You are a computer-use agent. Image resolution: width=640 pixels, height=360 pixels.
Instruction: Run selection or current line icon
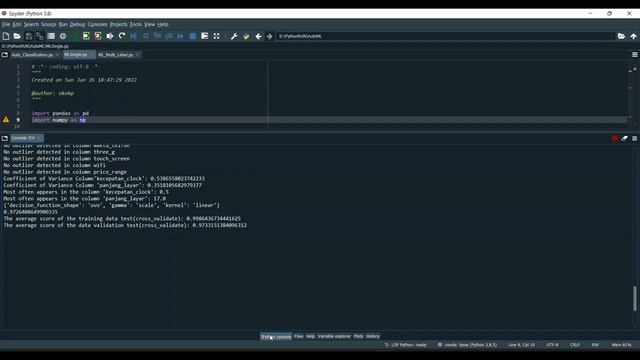[x=110, y=36]
